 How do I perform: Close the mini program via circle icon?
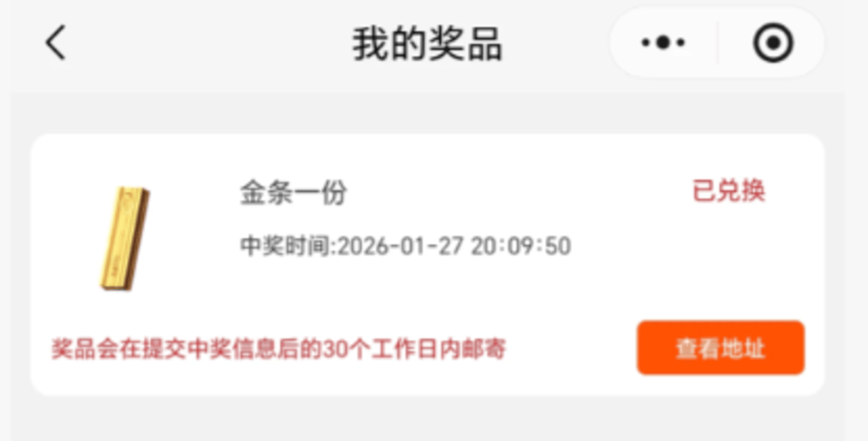773,42
